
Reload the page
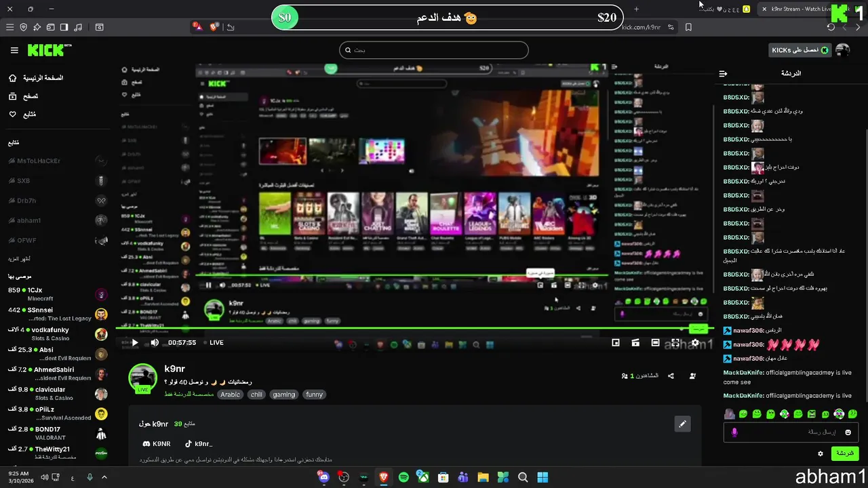[x=831, y=27]
